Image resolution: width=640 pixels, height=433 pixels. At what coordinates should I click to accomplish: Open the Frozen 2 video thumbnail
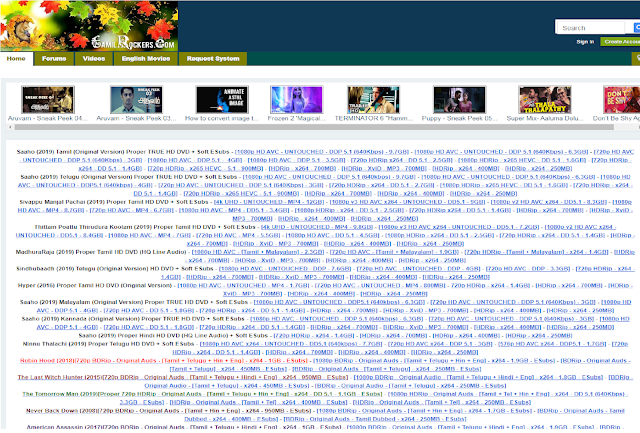(297, 100)
